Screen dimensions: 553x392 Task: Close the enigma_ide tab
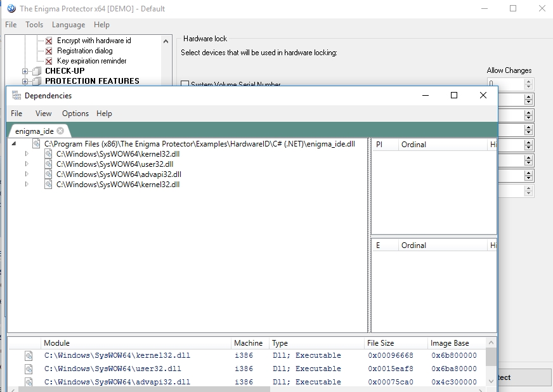(60, 131)
